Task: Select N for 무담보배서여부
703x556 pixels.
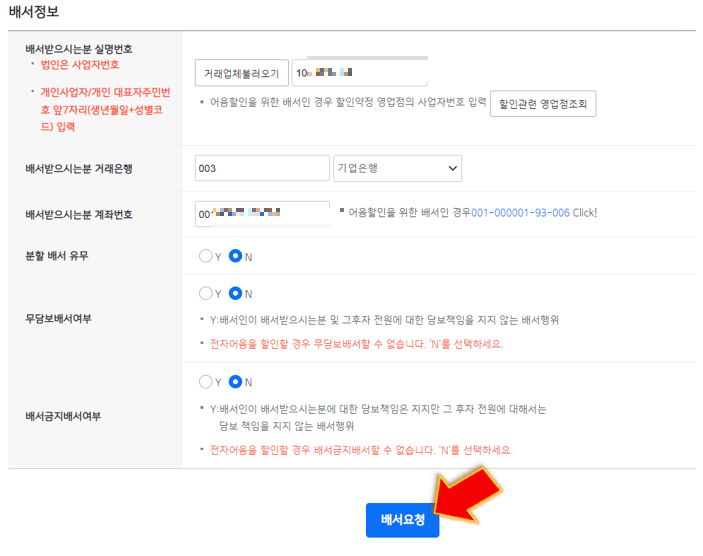Action: [235, 293]
